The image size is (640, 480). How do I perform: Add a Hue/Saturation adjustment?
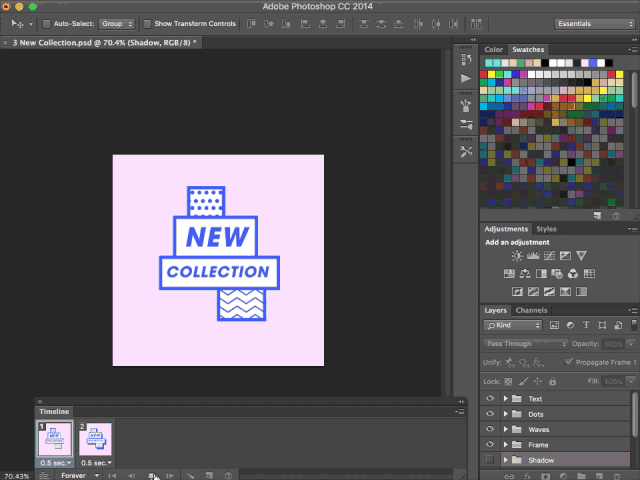[509, 273]
